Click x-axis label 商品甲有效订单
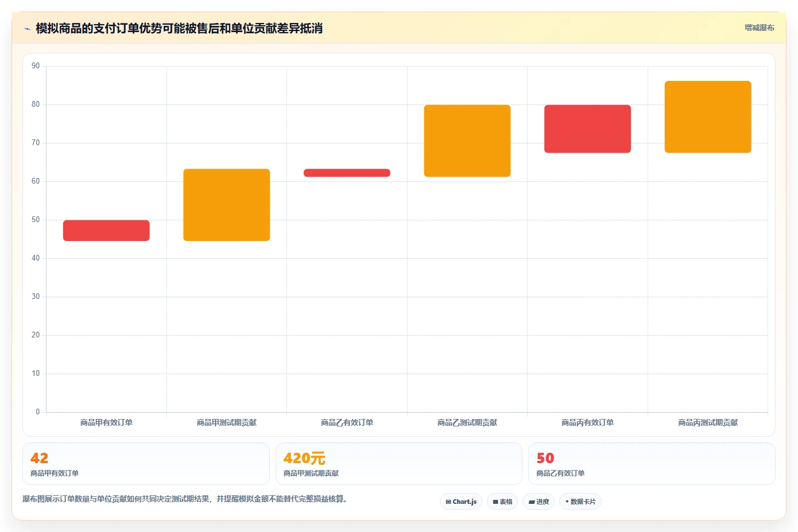Screen dimensions: 798x532 click(106, 422)
